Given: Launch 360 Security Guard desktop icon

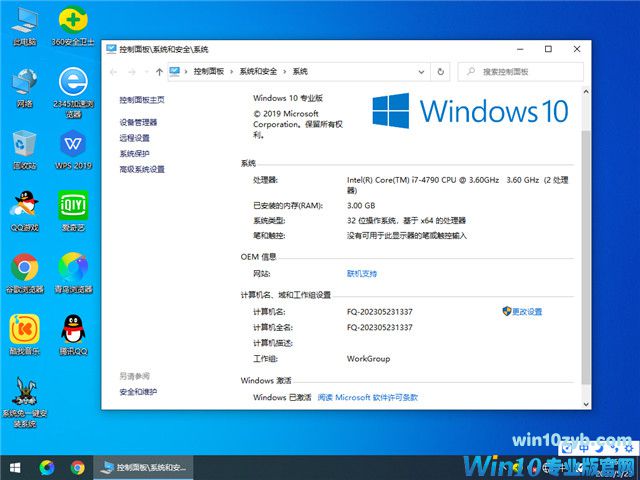Looking at the screenshot, I should (x=73, y=25).
